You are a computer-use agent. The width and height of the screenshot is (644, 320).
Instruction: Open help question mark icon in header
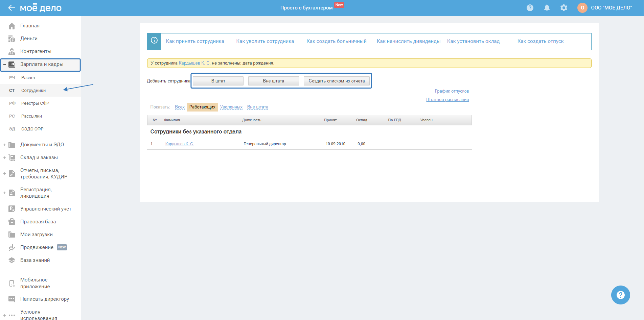click(530, 8)
